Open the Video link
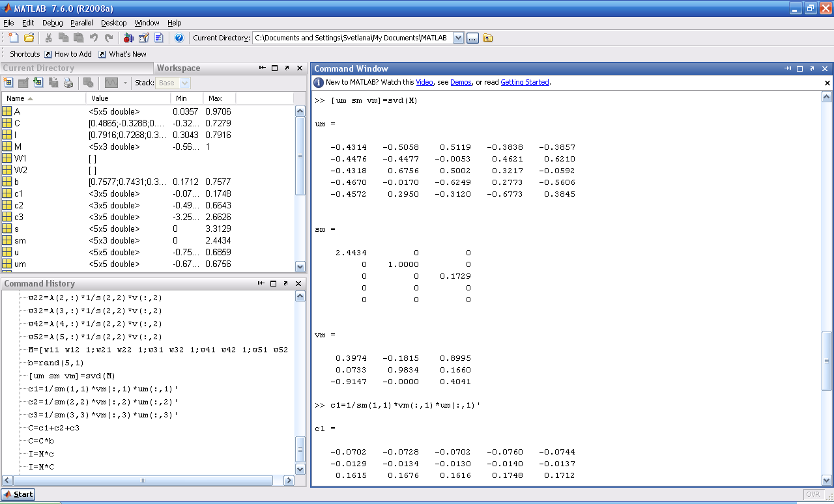The height and width of the screenshot is (504, 834). coord(425,82)
